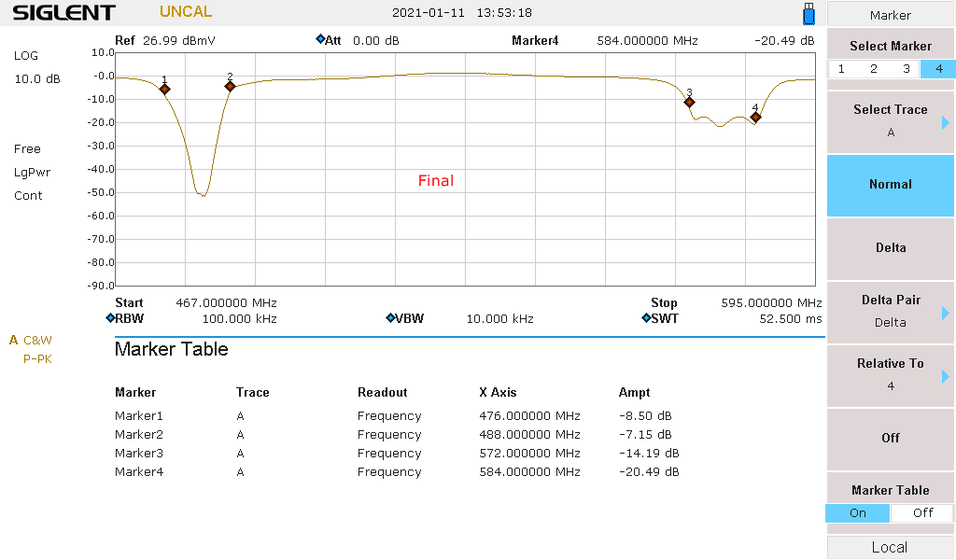
Task: Open the Delta Pair options
Action: pyautogui.click(x=891, y=312)
